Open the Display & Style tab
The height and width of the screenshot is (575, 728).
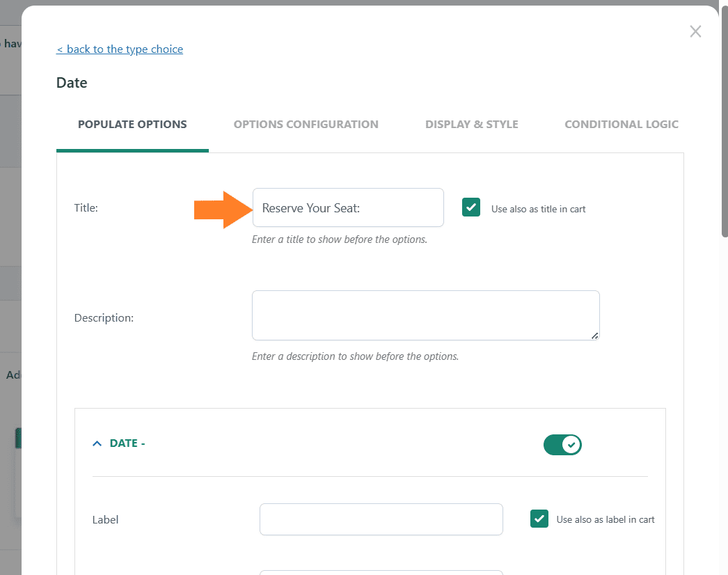point(472,125)
